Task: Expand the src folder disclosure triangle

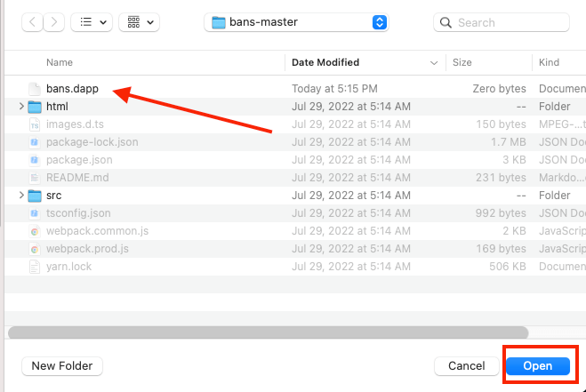Action: click(21, 196)
